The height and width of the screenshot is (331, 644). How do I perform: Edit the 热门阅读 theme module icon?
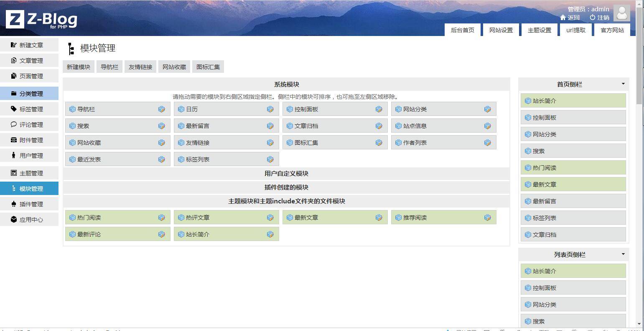coord(162,217)
